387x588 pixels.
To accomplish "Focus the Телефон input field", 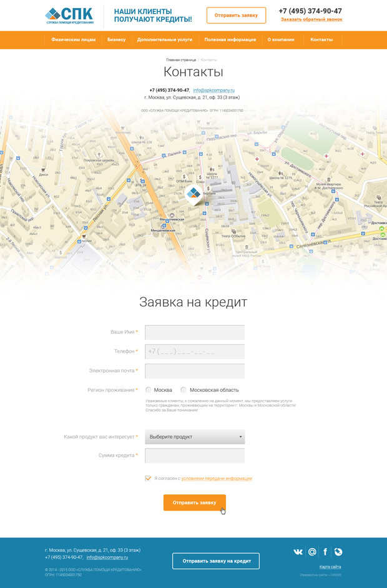I will click(195, 352).
